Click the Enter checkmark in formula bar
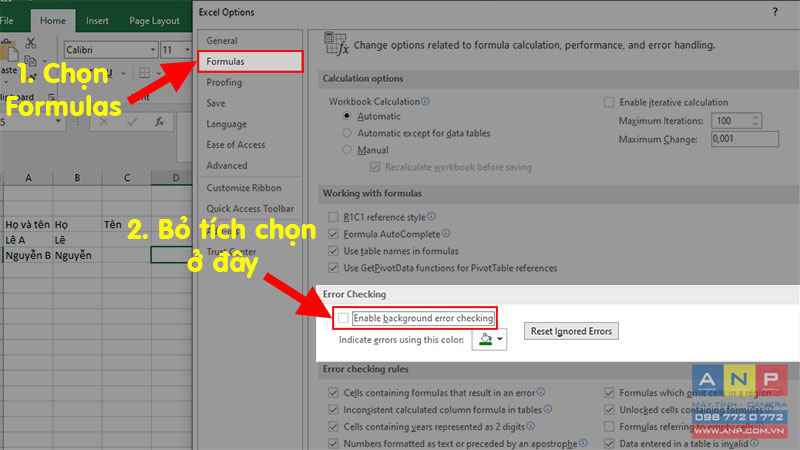Viewport: 800px width, 450px height. point(132,122)
